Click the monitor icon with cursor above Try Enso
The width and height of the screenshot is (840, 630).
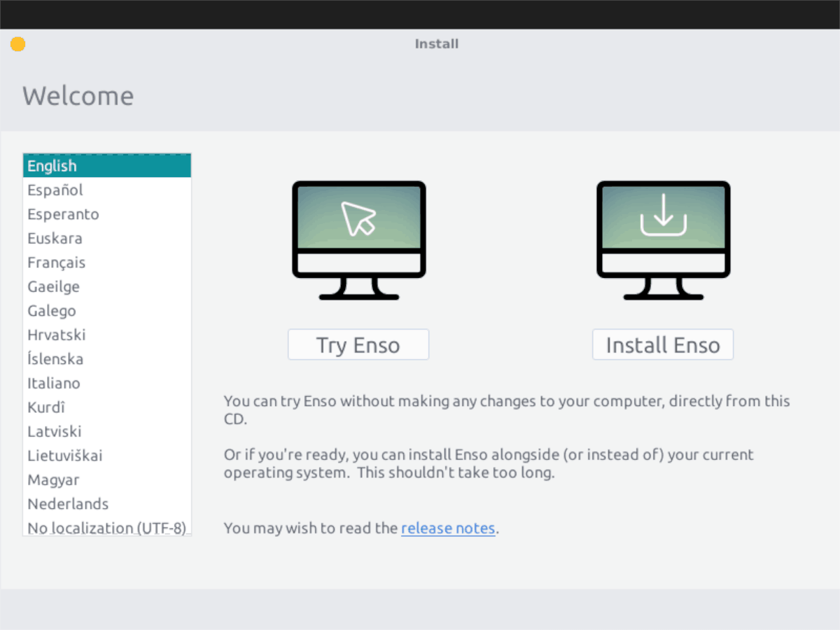point(358,240)
